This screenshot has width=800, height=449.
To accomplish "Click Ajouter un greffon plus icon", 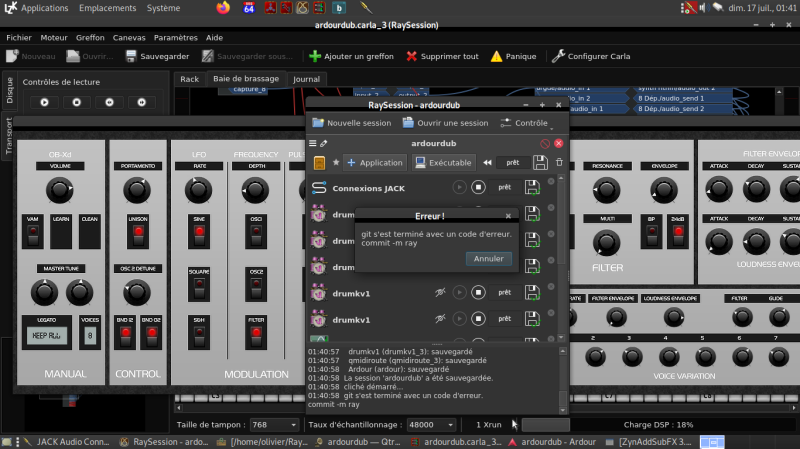I will click(x=315, y=56).
